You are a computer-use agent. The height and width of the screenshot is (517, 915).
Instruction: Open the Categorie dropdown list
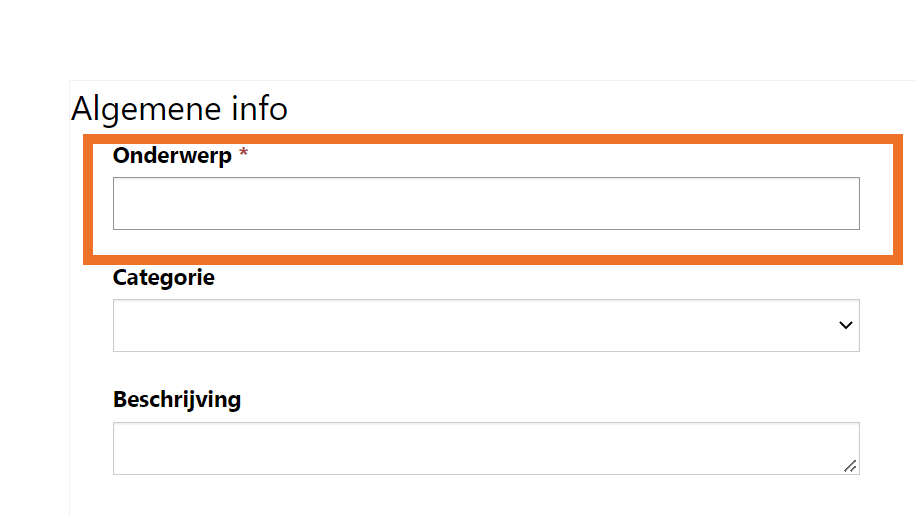click(x=486, y=326)
